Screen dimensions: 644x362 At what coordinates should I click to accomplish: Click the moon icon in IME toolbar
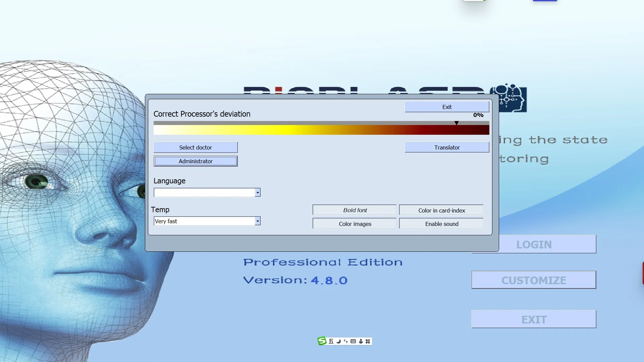[x=338, y=341]
